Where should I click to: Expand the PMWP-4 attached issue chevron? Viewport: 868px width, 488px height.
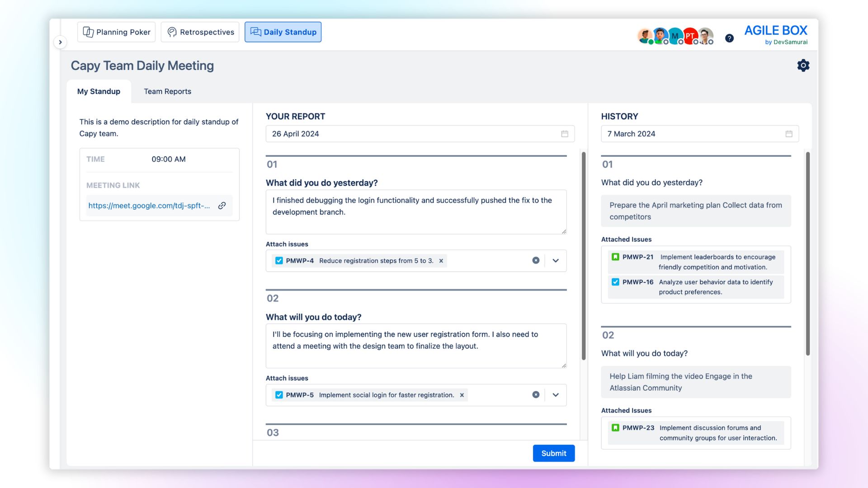555,261
